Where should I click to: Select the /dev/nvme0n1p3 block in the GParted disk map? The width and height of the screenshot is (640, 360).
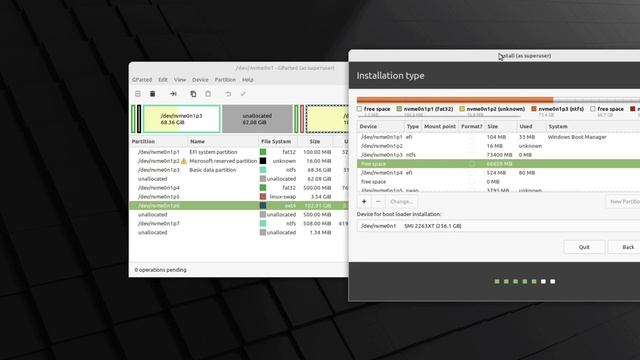click(182, 119)
